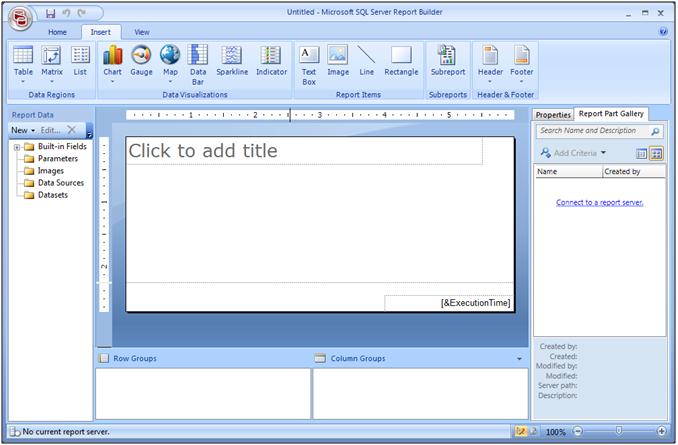The width and height of the screenshot is (678, 445).
Task: Insert a Matrix data region
Action: (x=51, y=64)
